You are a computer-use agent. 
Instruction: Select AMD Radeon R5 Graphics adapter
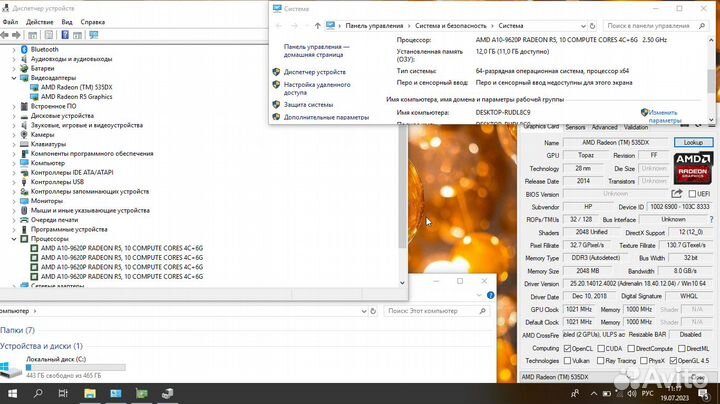[x=76, y=96]
